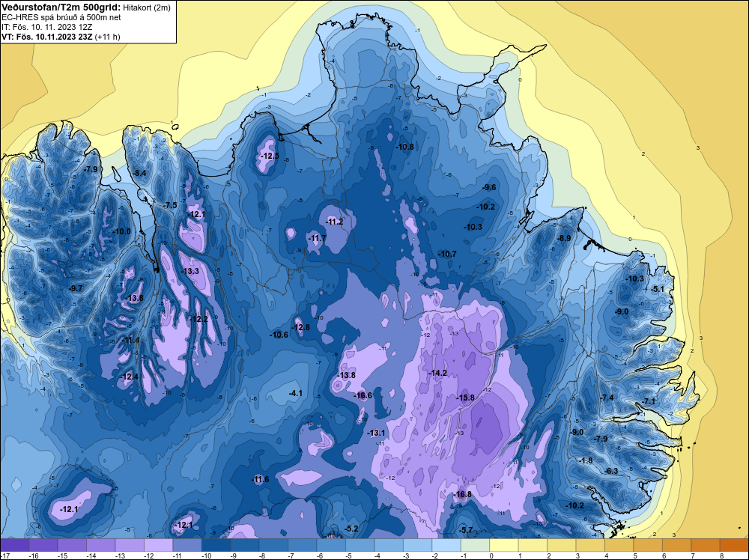Screen dimensions: 749x560
Task: Click the legend swatch between -10 and -9
Action: 216,544
